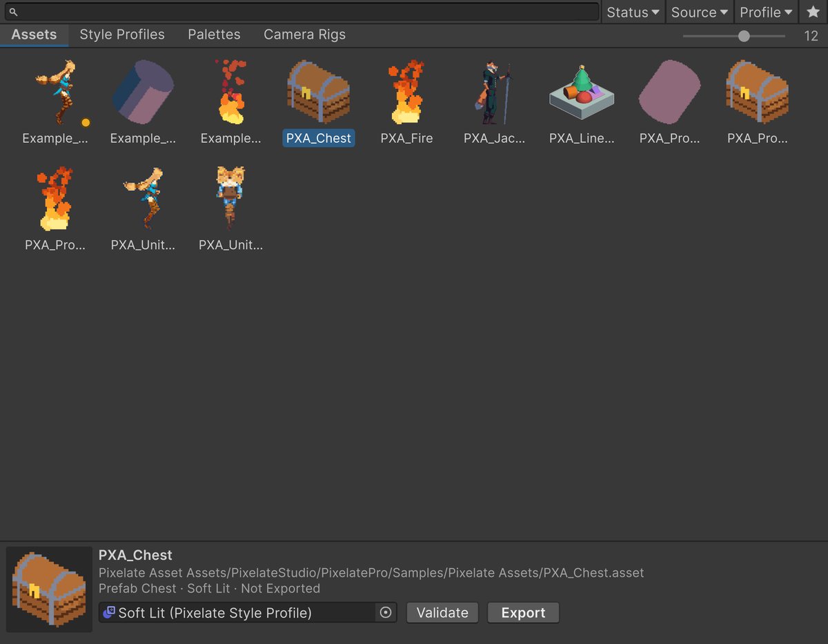
Task: Select the Example running character asset with orange dot
Action: (55, 93)
